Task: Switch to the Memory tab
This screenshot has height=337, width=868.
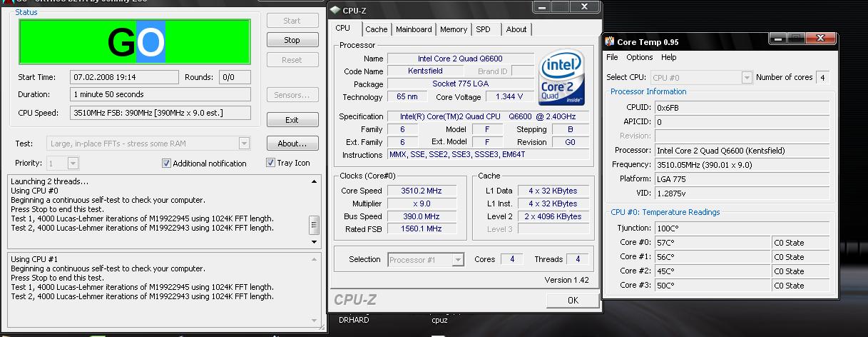Action: 454,29
